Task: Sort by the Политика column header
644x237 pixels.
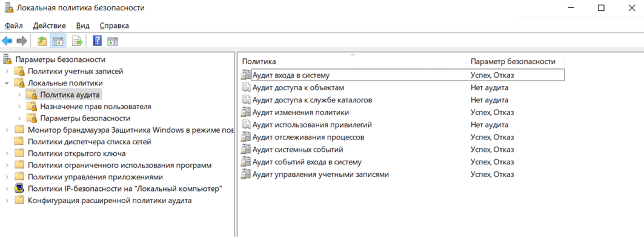Action: (x=352, y=61)
